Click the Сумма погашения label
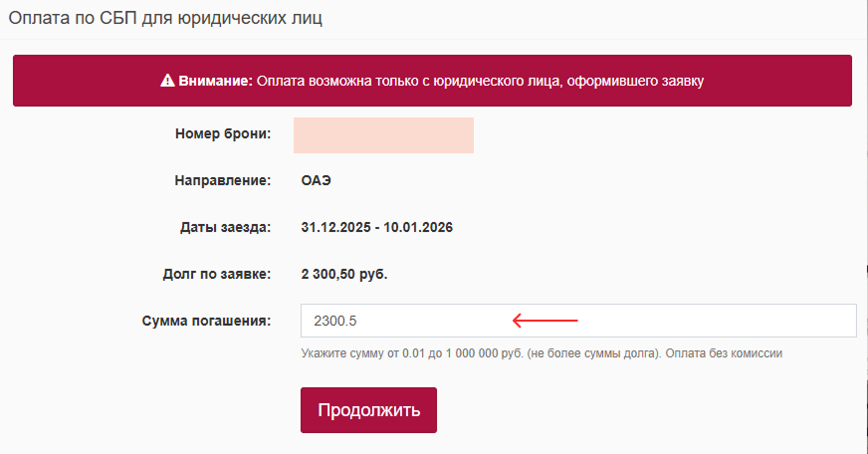Screen dimensions: 868x454 click(206, 321)
